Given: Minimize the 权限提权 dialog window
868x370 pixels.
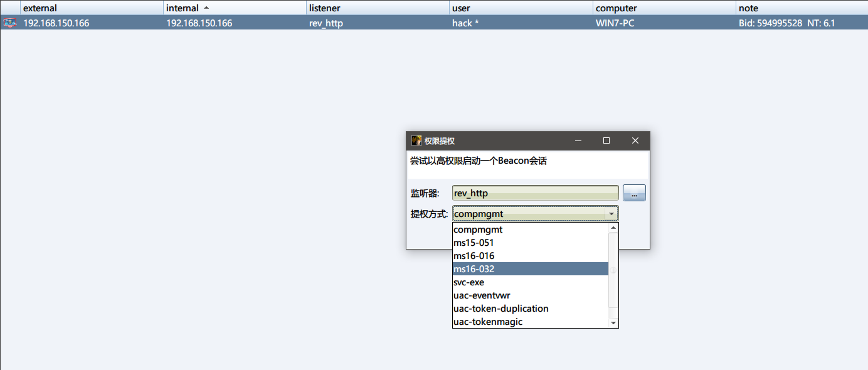Looking at the screenshot, I should (x=577, y=141).
